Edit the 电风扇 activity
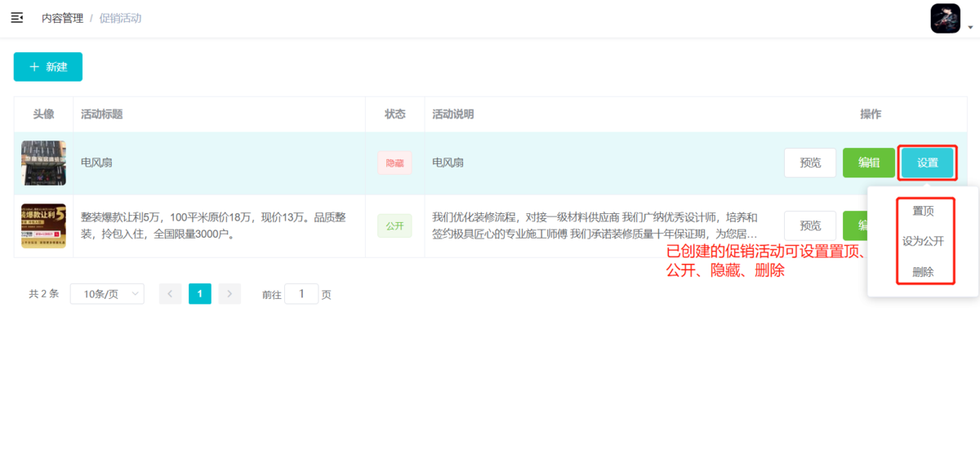Viewport: 980px width, 464px height. (x=869, y=163)
